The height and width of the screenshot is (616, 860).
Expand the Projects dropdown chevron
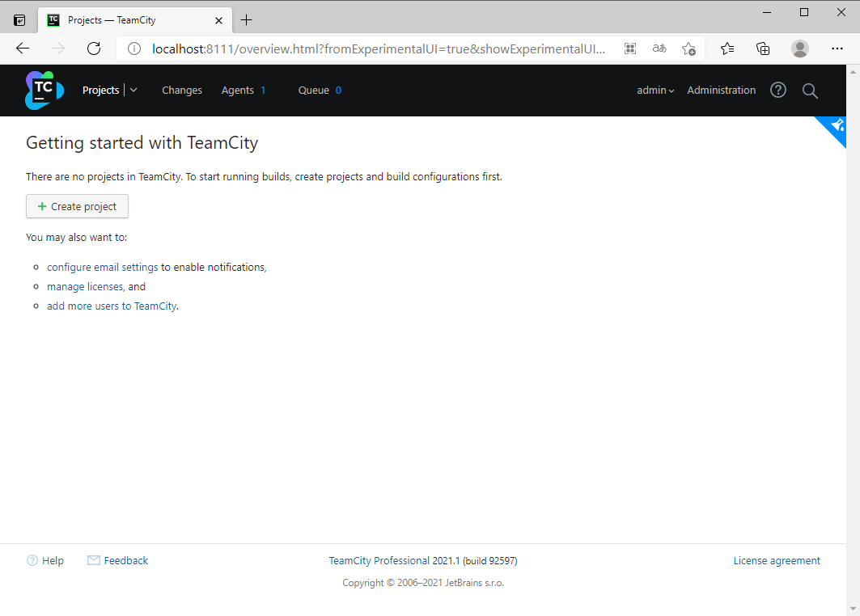[x=133, y=91]
